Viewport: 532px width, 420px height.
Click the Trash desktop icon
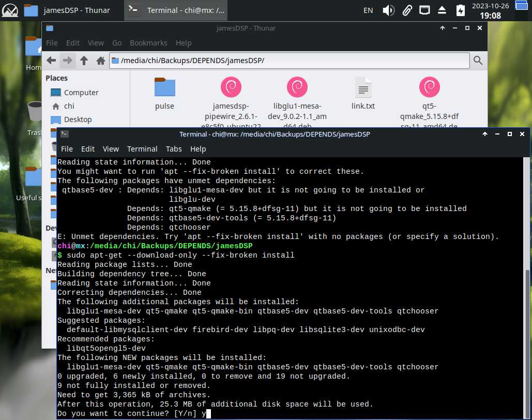point(35,112)
